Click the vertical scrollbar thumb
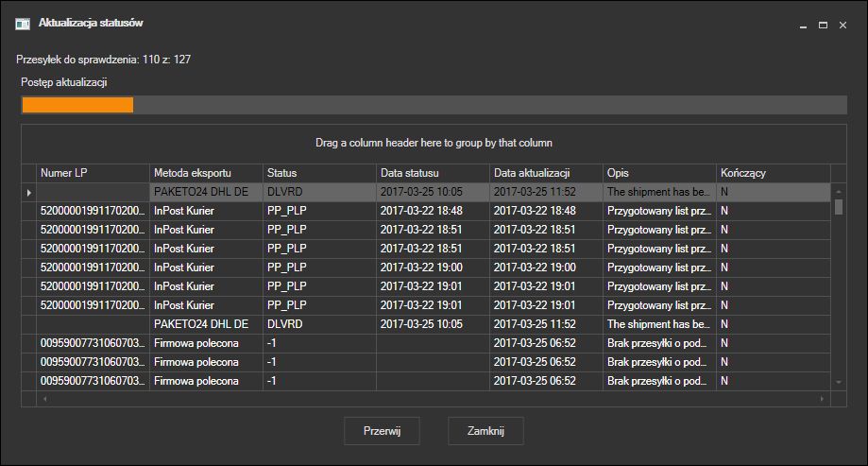The height and width of the screenshot is (466, 868). 839,207
